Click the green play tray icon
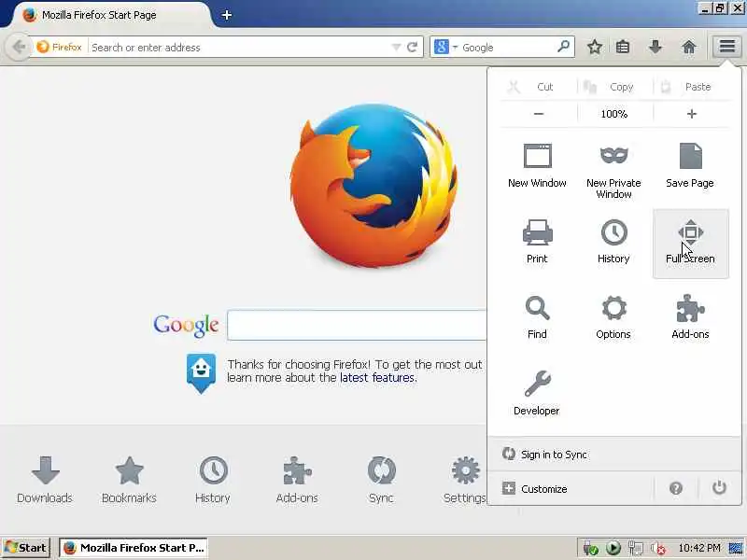 [613, 549]
